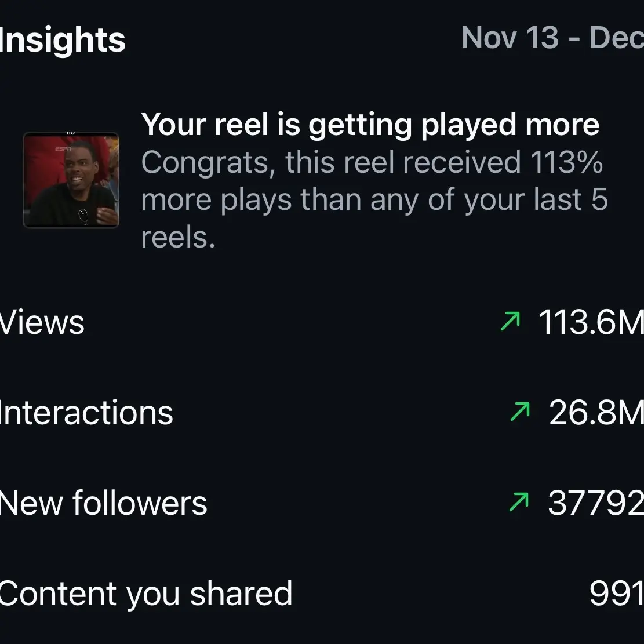Viewport: 644px width, 644px height.
Task: Click the green arrow beside New followers
Action: pos(519,503)
